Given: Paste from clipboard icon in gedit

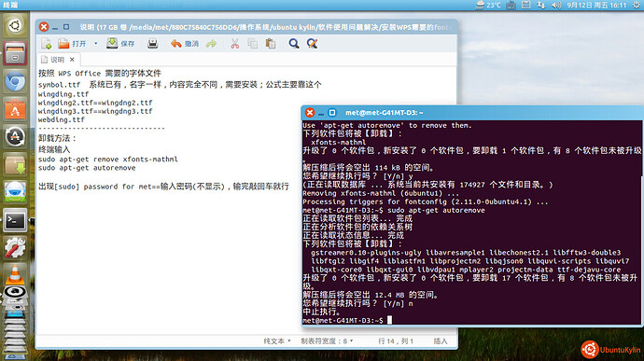Looking at the screenshot, I should coord(271,44).
